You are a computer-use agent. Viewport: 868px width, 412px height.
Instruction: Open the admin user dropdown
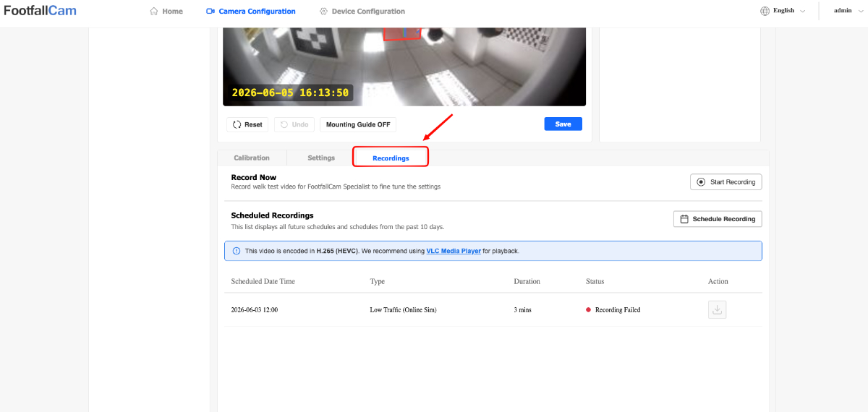pyautogui.click(x=847, y=11)
